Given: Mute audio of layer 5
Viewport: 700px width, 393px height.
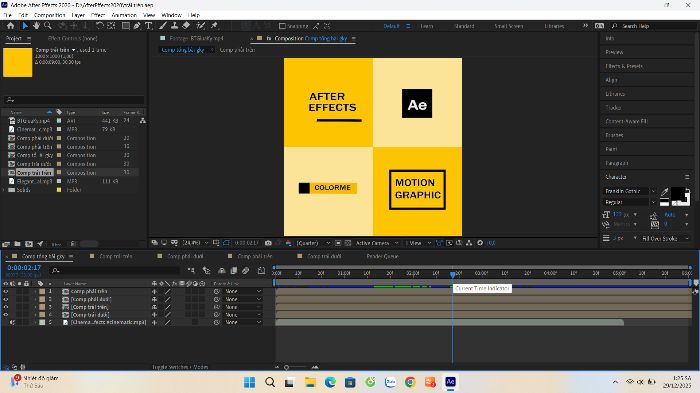Looking at the screenshot, I should pyautogui.click(x=12, y=322).
